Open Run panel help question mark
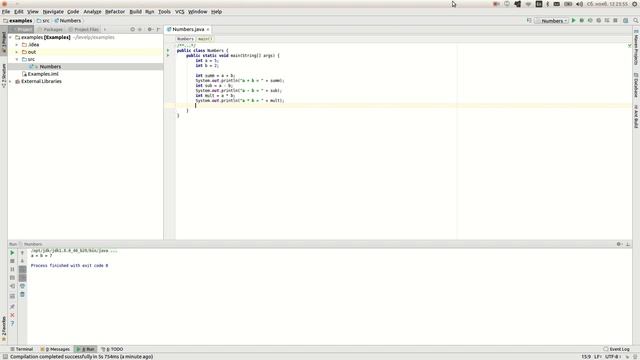The image size is (640, 360). (x=12, y=324)
